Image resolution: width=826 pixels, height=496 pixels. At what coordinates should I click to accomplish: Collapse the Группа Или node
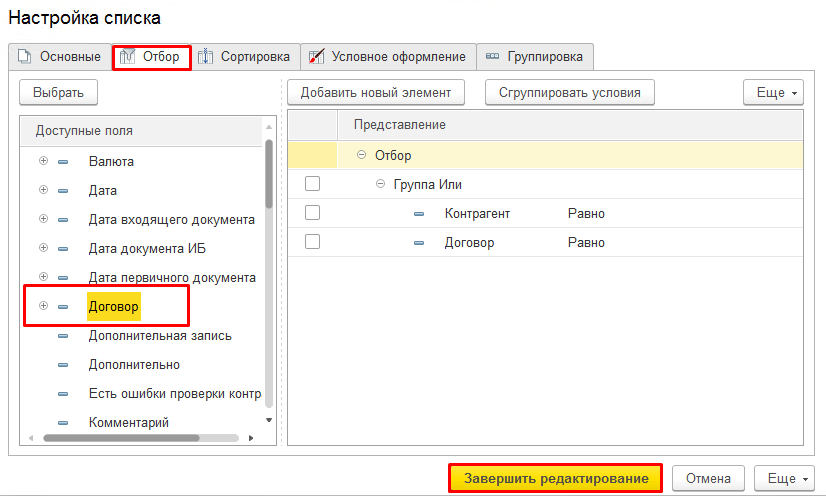(381, 184)
